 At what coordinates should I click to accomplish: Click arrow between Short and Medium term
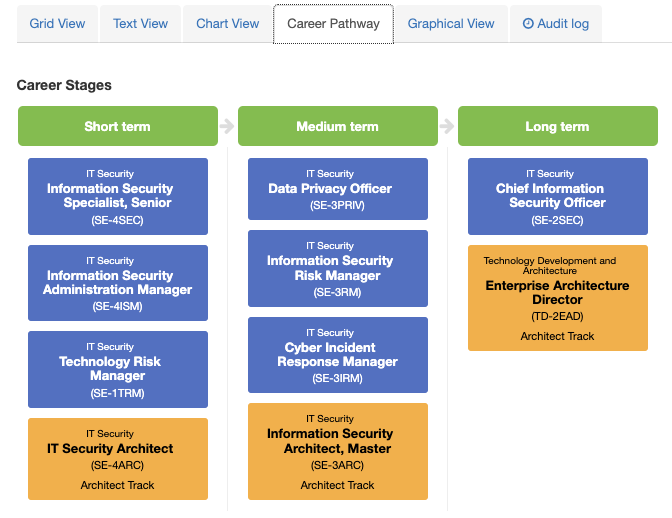click(227, 127)
